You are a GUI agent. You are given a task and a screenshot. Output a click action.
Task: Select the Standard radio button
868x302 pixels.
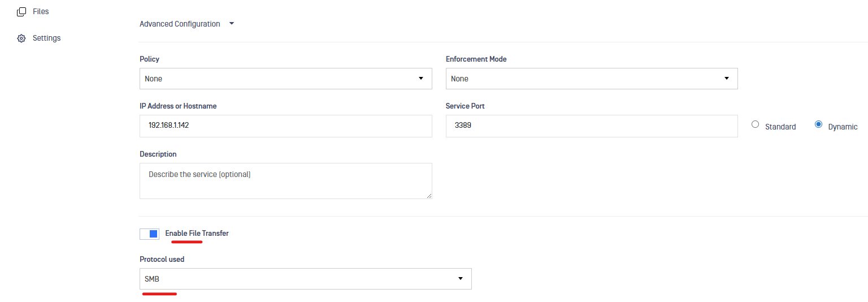click(x=756, y=125)
